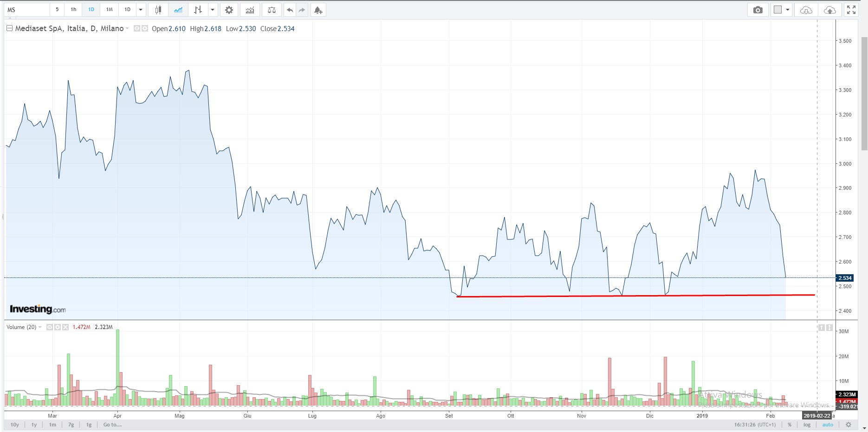This screenshot has height=432, width=868.
Task: Click the 2019-02-22 date label on time axis
Action: pos(817,416)
